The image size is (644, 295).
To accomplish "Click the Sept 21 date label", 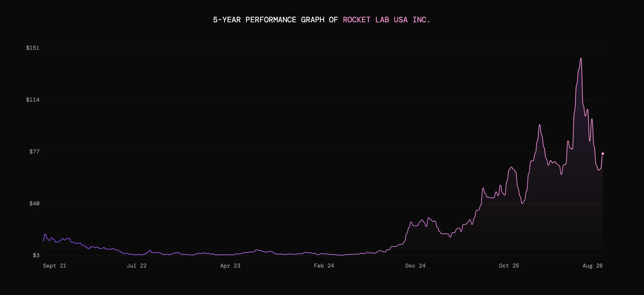I will pos(55,266).
